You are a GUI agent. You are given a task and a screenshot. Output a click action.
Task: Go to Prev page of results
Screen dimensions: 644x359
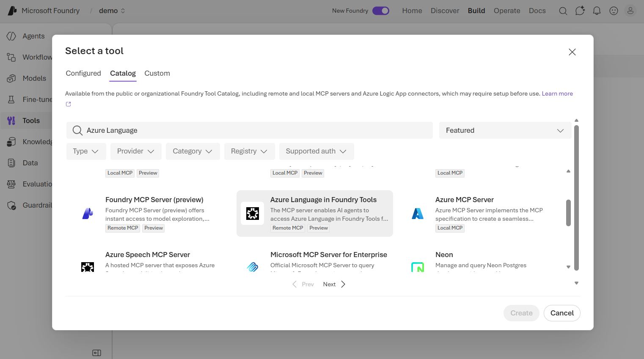coord(303,284)
